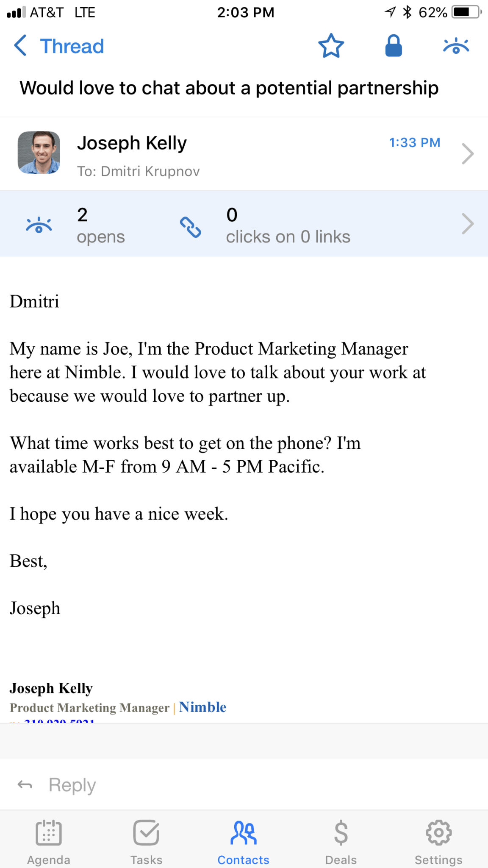
Task: Tap the reply arrow icon
Action: [25, 785]
